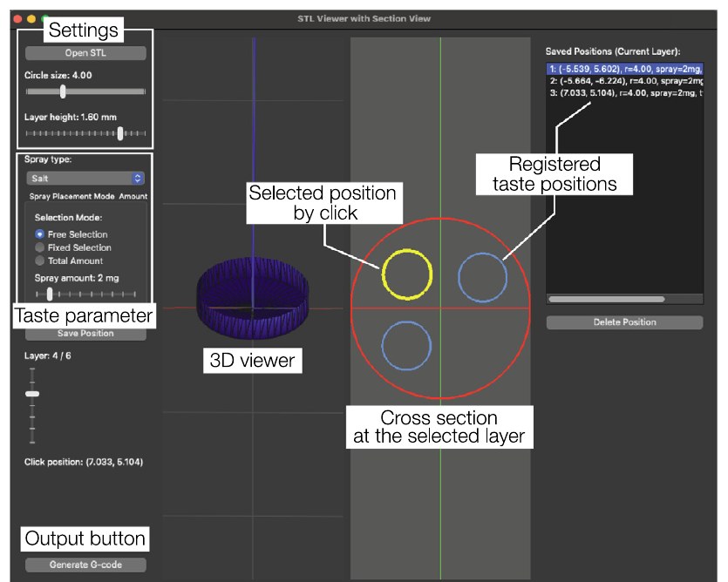728x582 pixels.
Task: Click the Save Position button
Action: (85, 334)
